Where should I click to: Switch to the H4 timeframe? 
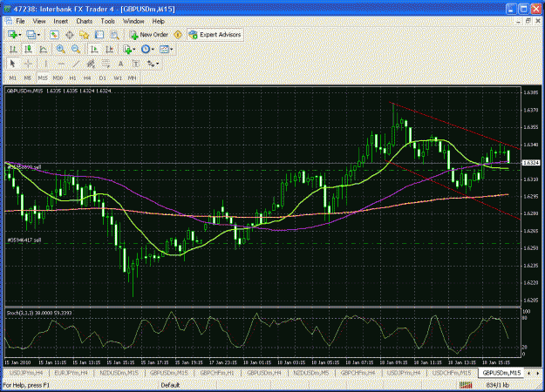pos(87,78)
